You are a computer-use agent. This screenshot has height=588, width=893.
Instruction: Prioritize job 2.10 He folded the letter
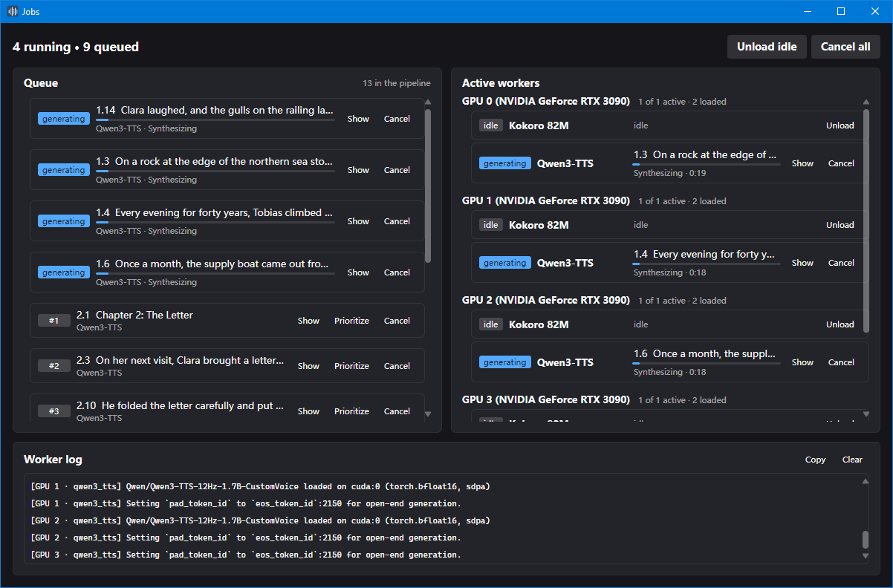pos(351,411)
